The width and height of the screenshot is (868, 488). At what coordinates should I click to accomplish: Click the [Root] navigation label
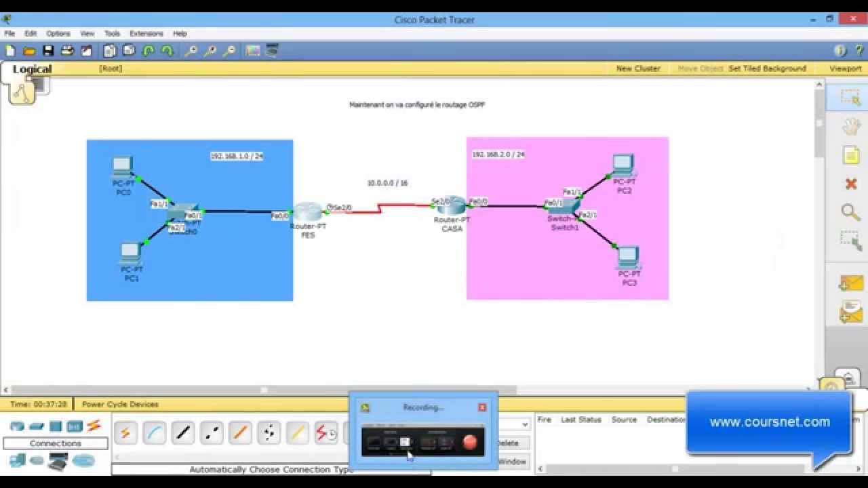pos(111,68)
